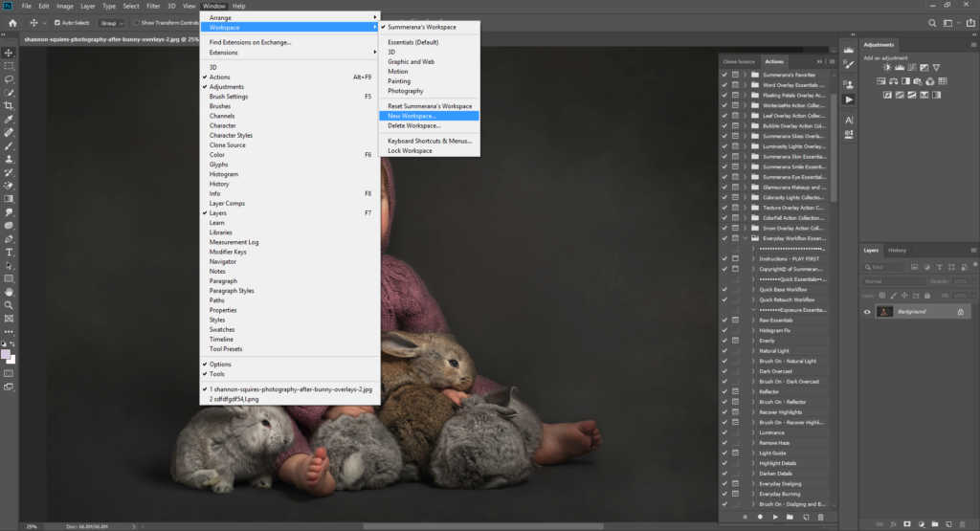Viewport: 980px width, 531px height.
Task: Select the Rectangular Marquee tool
Action: (9, 66)
